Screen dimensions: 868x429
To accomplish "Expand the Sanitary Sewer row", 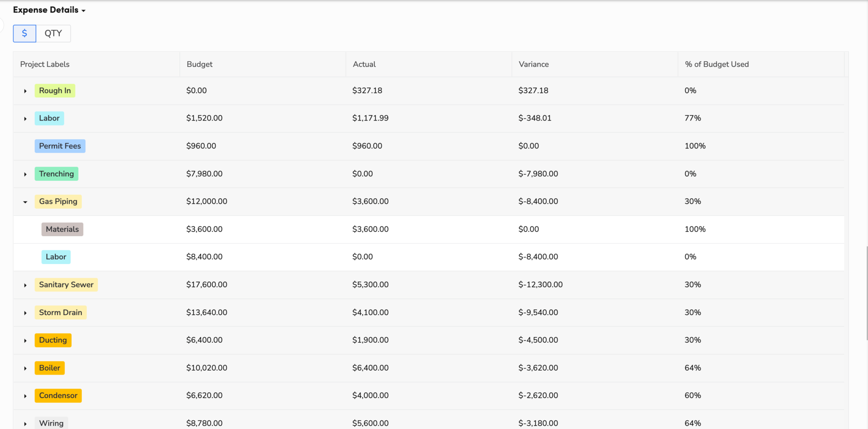I will click(x=25, y=284).
